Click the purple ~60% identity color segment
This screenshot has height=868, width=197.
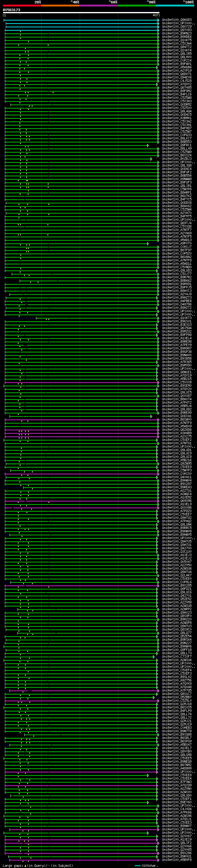(99, 6)
